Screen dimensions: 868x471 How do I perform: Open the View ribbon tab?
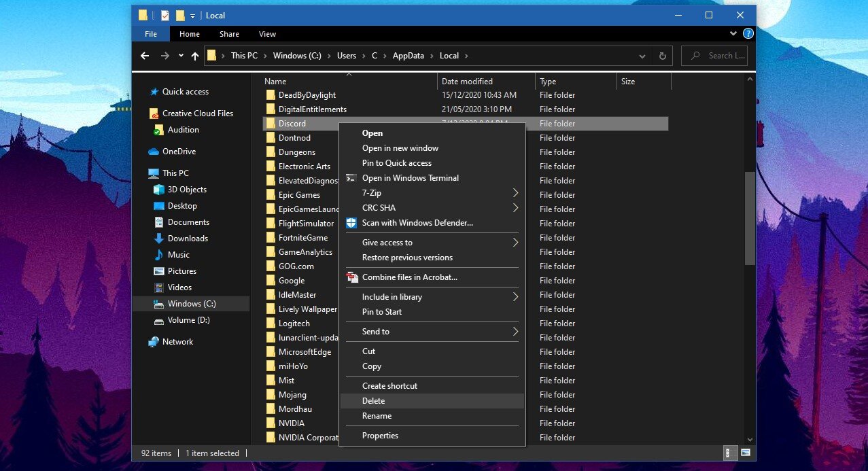[267, 34]
